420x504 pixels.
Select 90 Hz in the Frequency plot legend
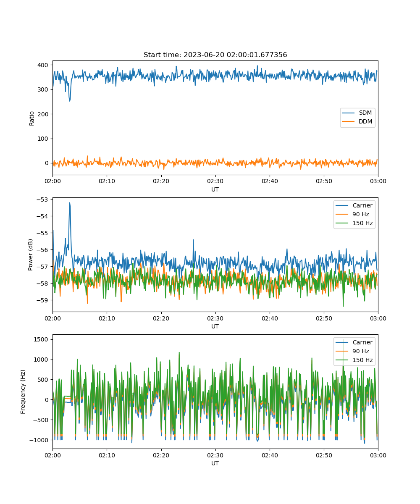361,351
